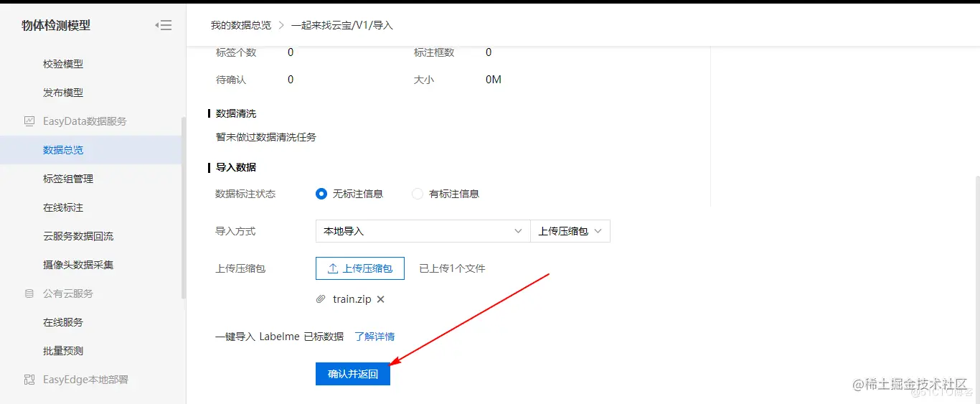This screenshot has height=404, width=980.
Task: Open 在线标注 in the sidebar
Action: tap(63, 207)
